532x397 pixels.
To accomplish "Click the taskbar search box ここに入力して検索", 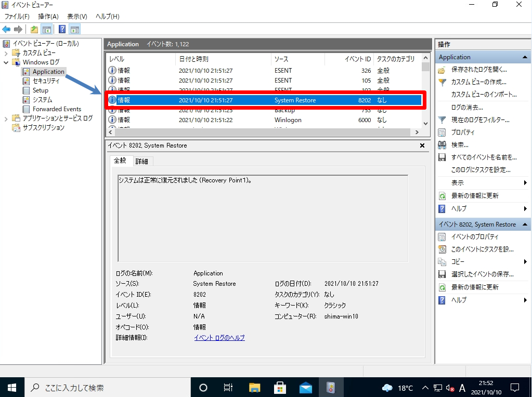I will [x=107, y=387].
